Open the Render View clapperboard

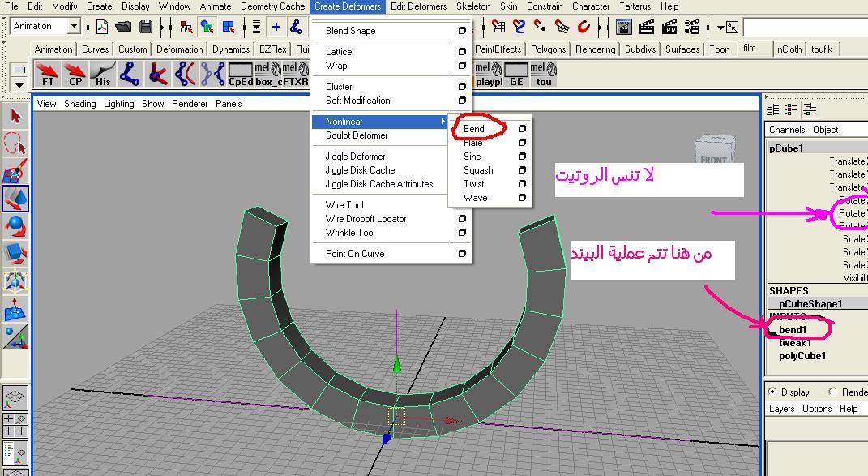click(624, 27)
